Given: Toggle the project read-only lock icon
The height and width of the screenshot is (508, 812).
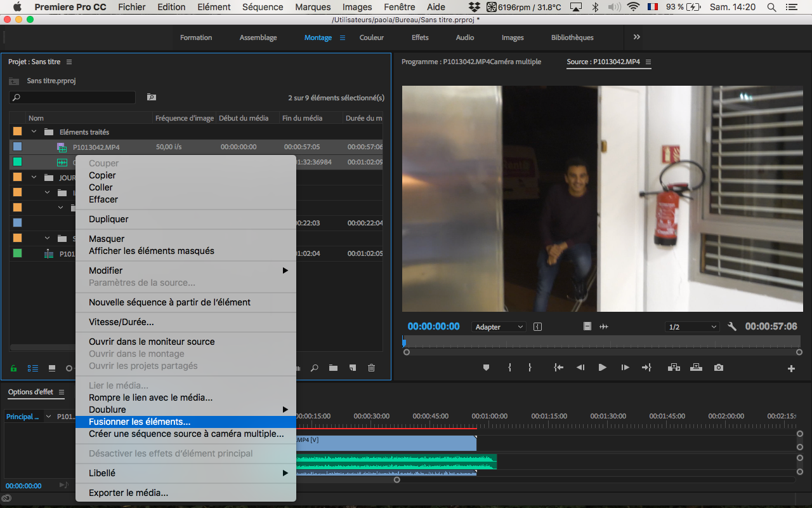Looking at the screenshot, I should tap(14, 368).
